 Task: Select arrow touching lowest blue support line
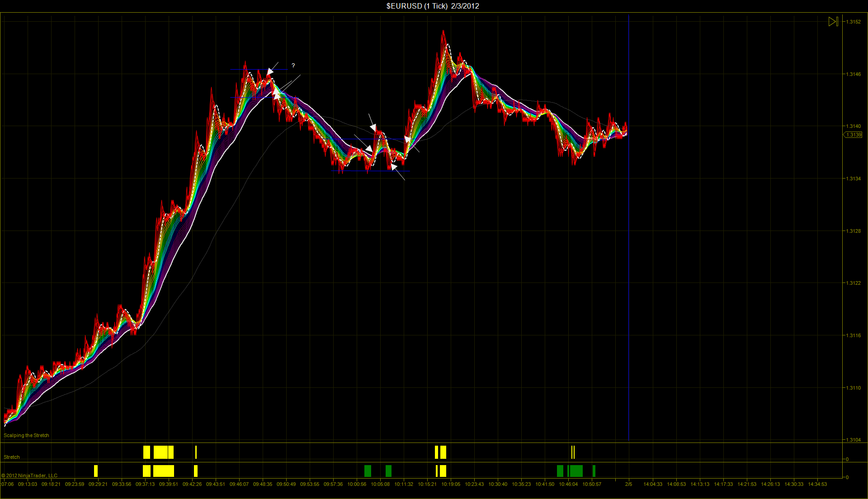coord(394,168)
